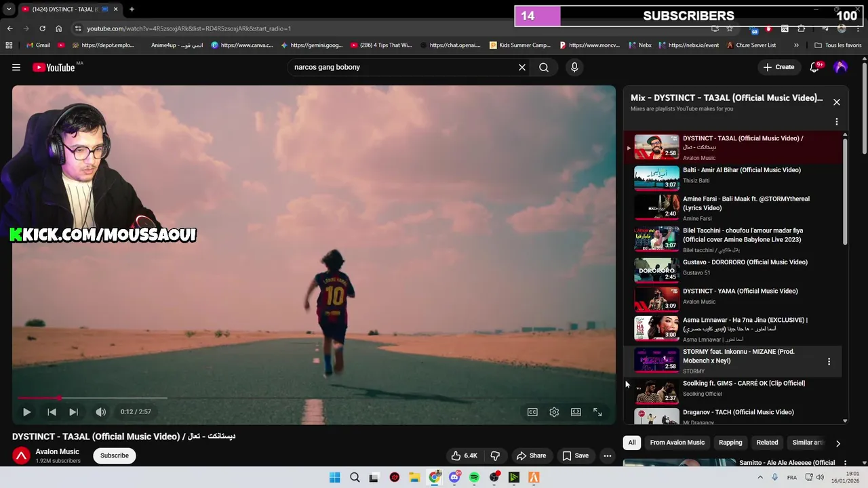Click the browser address bar URL
The width and height of the screenshot is (868, 488).
point(189,28)
